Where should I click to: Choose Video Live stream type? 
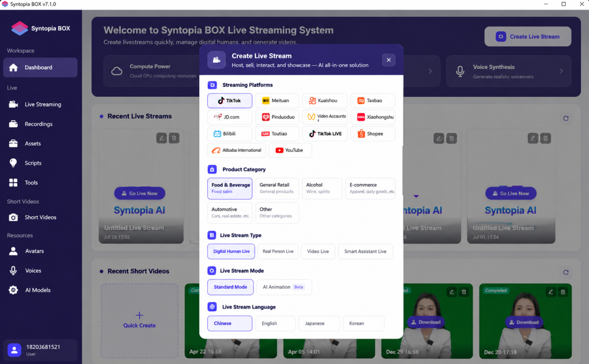click(x=318, y=251)
